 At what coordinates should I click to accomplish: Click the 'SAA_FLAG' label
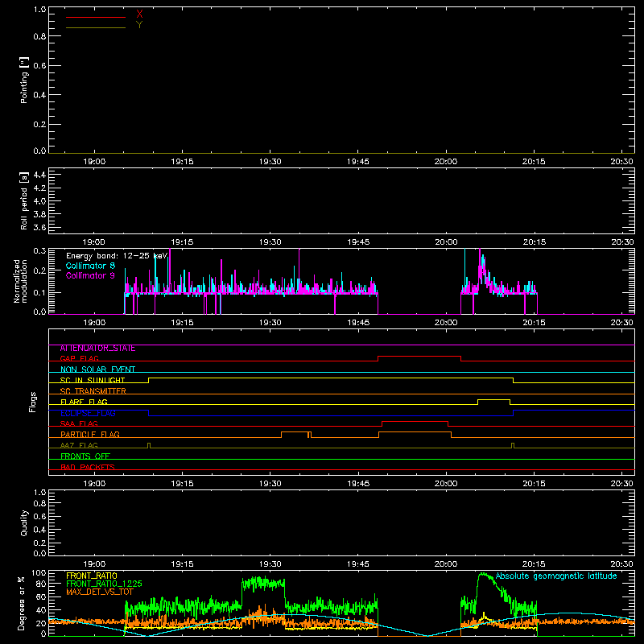tap(79, 423)
